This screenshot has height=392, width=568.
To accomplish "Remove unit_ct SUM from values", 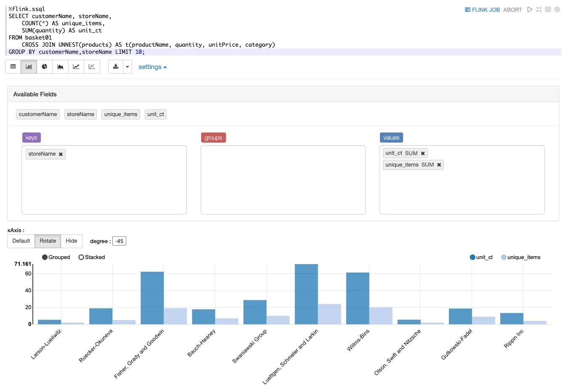I will point(423,154).
